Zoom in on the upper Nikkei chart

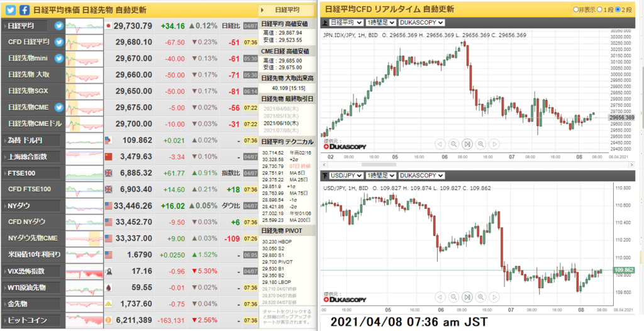(480, 144)
